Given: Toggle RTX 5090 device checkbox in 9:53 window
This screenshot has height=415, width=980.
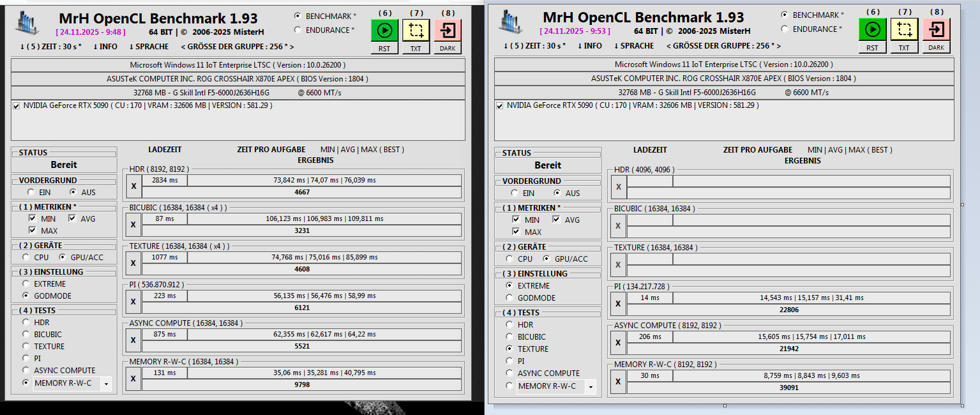Looking at the screenshot, I should click(500, 106).
